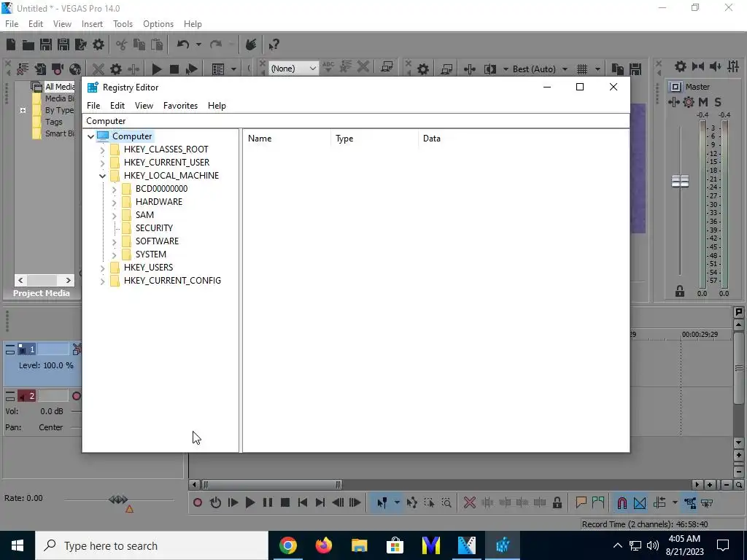Expand the SOFTWARE key
Viewport: 747px width, 560px height.
click(x=115, y=242)
